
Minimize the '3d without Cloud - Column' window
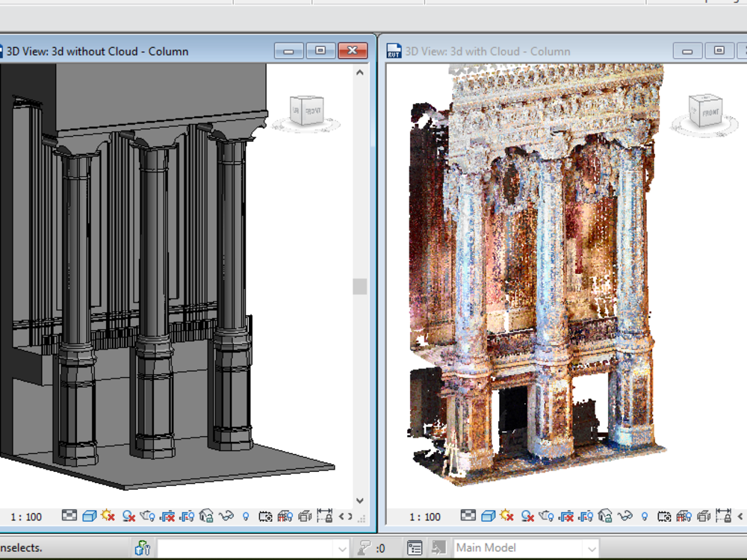288,51
